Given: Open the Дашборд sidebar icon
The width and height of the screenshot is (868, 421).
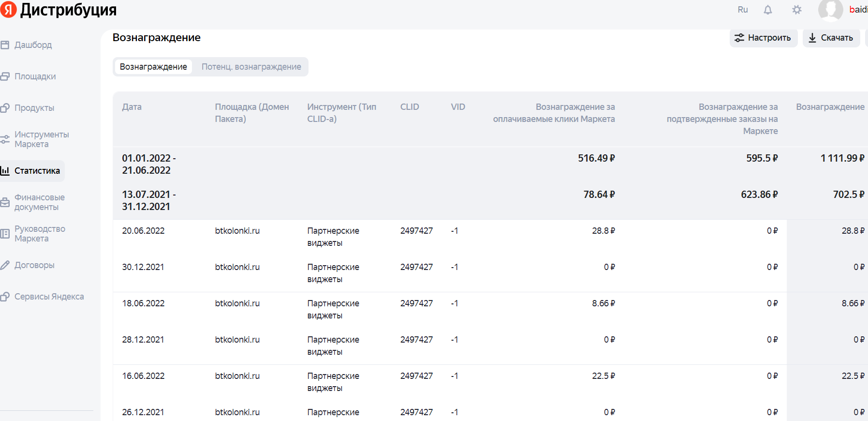Looking at the screenshot, I should pos(5,45).
